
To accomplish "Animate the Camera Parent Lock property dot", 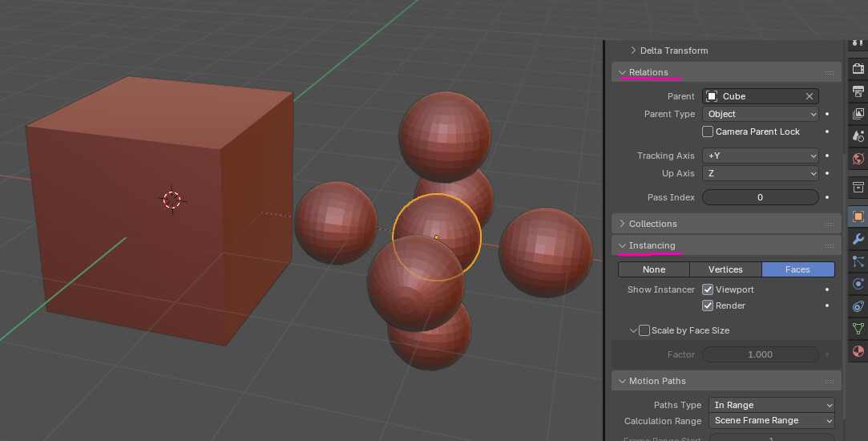I will tap(827, 131).
